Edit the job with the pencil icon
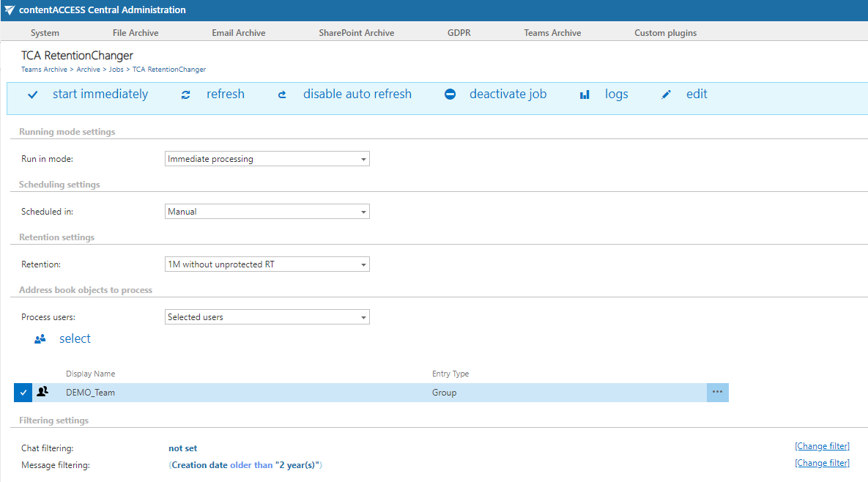 (666, 94)
